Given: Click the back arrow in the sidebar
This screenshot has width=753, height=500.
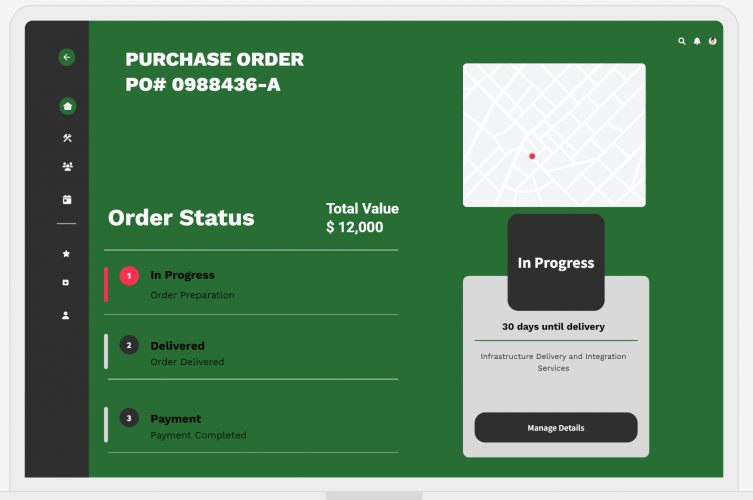Looking at the screenshot, I should click(x=67, y=57).
